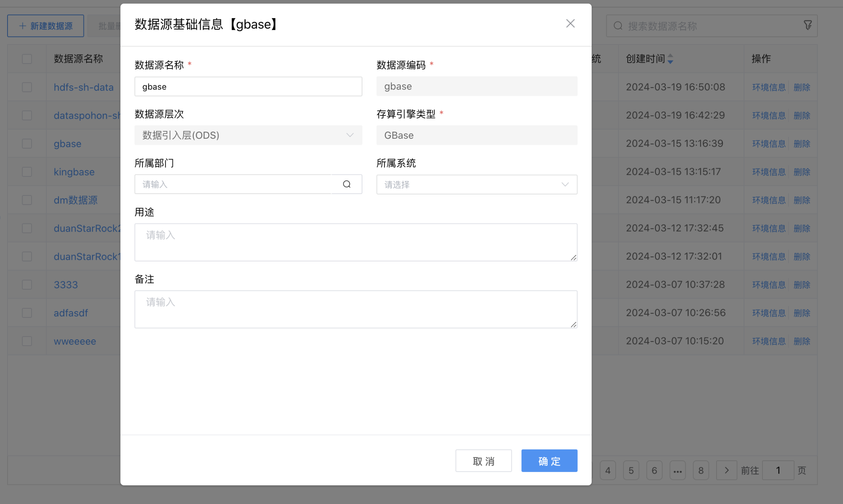Click the ellipsis between pages 6 and 8
Viewport: 843px width, 504px height.
tap(678, 470)
